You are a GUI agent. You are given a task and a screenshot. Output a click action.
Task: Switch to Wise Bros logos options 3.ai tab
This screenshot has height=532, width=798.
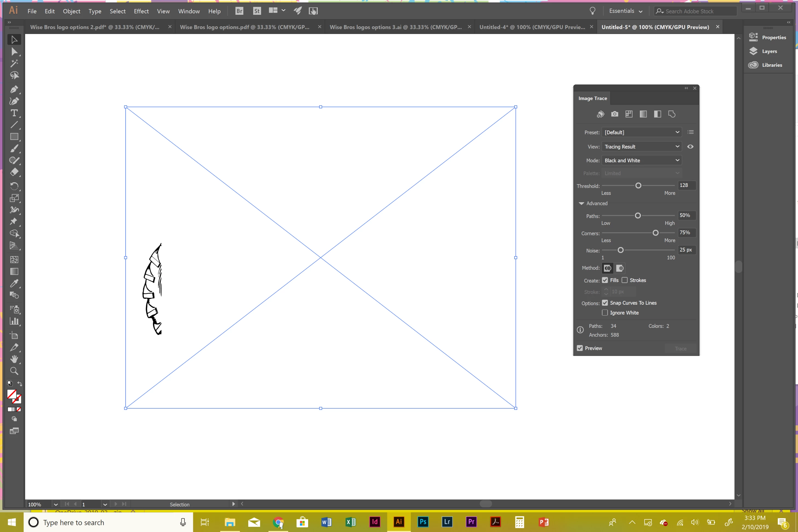[x=396, y=27]
